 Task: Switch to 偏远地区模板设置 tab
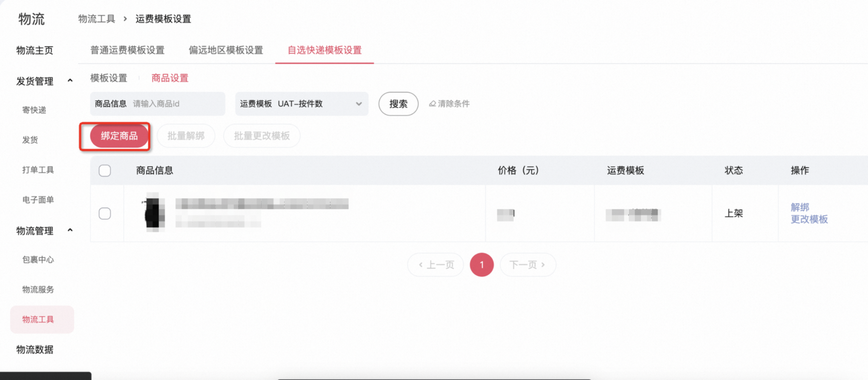(x=226, y=50)
